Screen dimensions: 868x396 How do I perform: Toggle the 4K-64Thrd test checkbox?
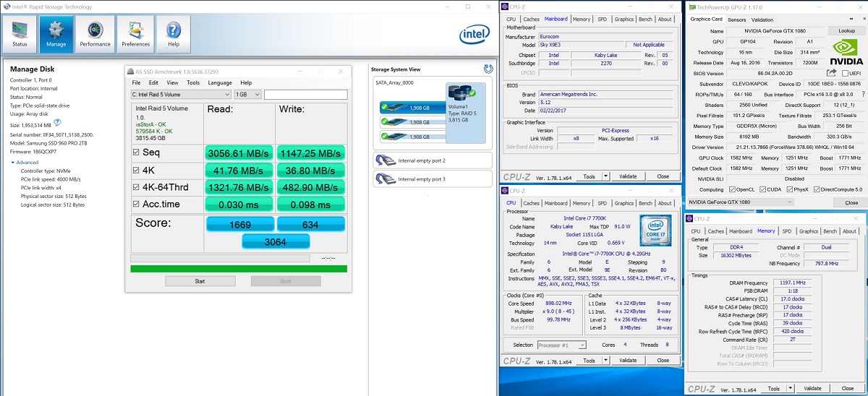pos(137,187)
